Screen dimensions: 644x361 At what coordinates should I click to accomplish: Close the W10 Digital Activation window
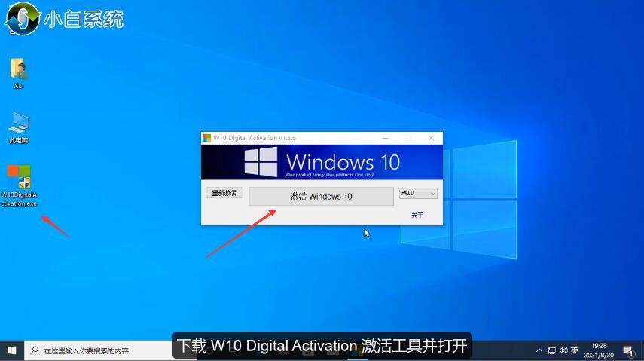431,138
